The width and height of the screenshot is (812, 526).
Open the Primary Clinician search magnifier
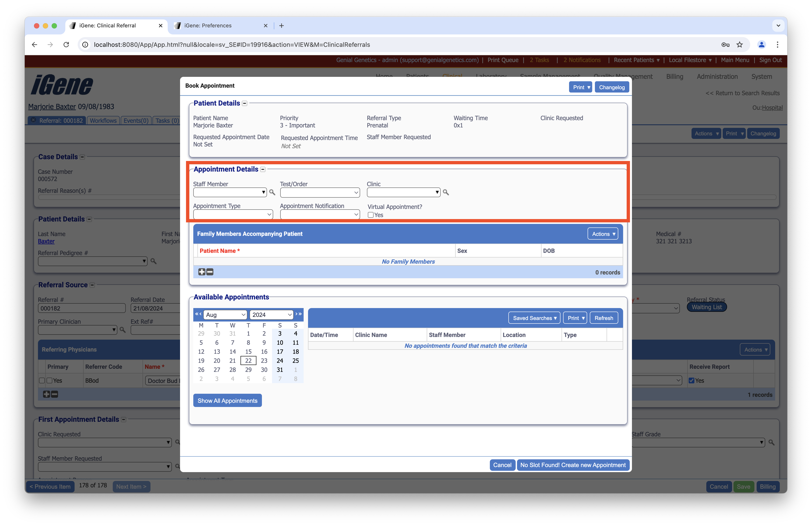pos(122,330)
